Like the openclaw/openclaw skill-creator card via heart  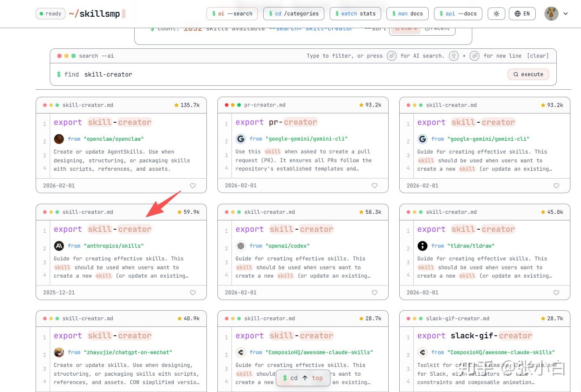[193, 186]
